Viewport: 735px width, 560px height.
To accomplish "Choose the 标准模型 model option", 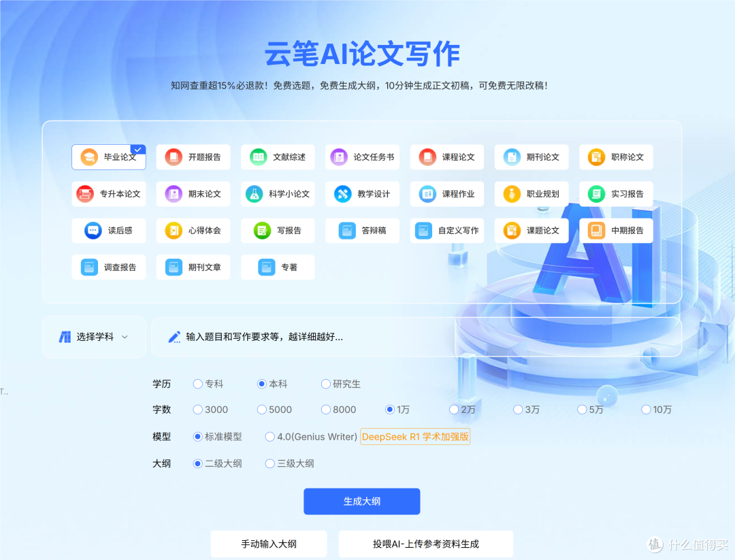I will click(197, 437).
